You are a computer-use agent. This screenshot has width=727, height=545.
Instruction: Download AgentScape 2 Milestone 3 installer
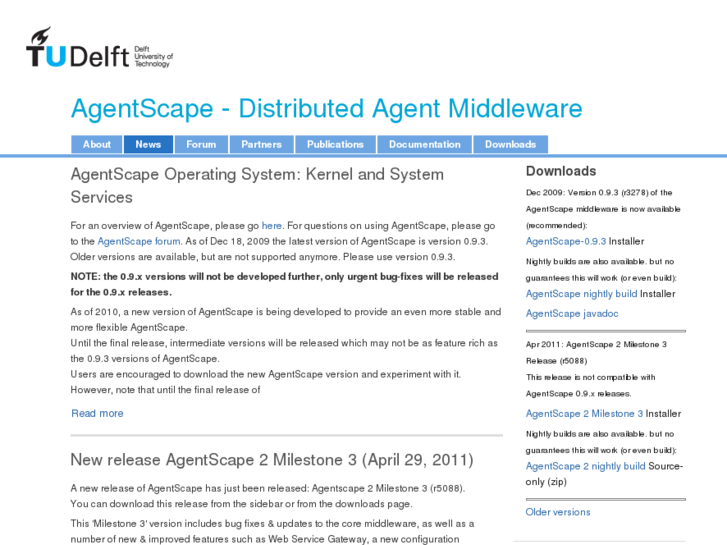(x=584, y=413)
